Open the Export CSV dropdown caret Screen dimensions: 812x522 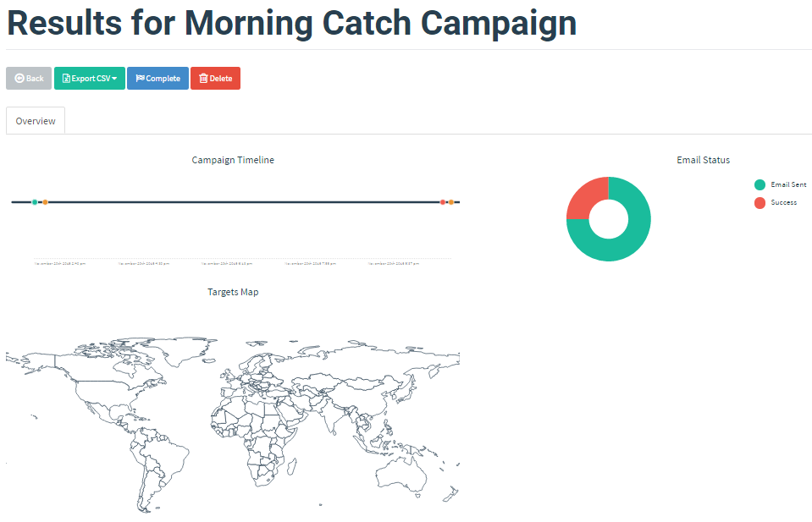tap(114, 79)
